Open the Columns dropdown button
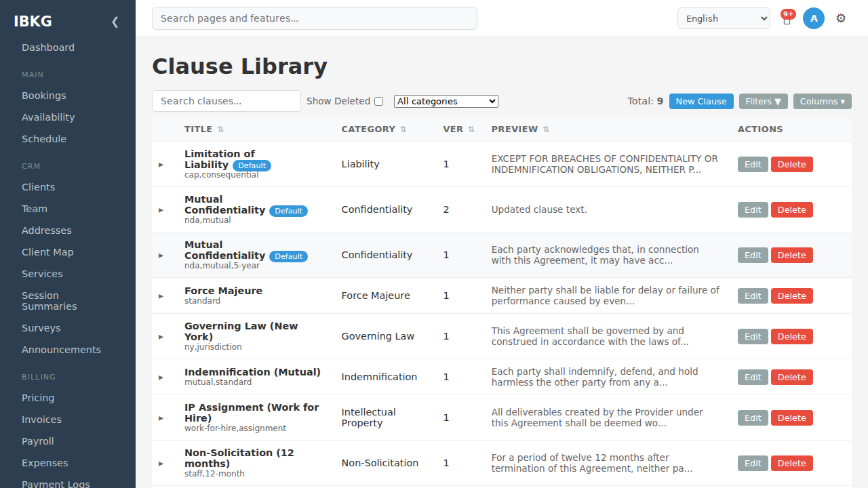 click(x=823, y=101)
